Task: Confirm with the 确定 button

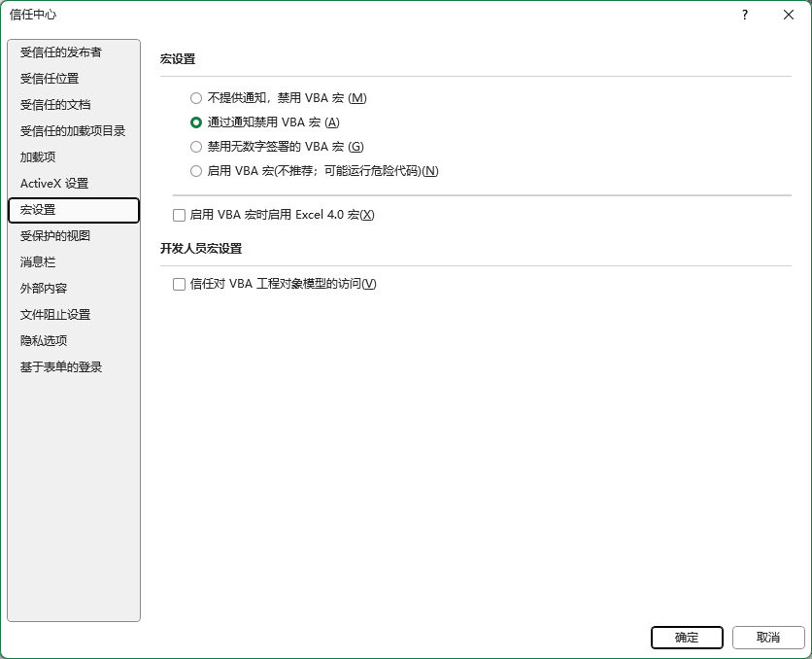Action: (687, 638)
